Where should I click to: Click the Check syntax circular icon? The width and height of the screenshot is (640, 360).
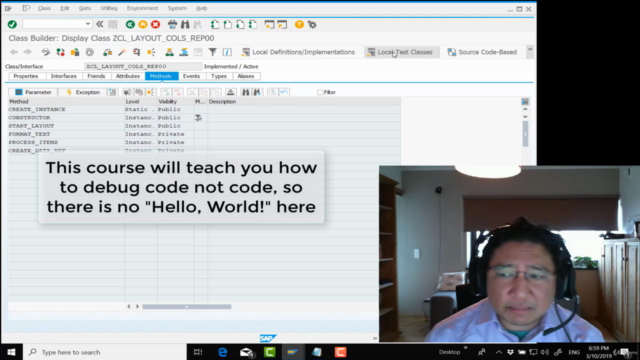[x=90, y=52]
